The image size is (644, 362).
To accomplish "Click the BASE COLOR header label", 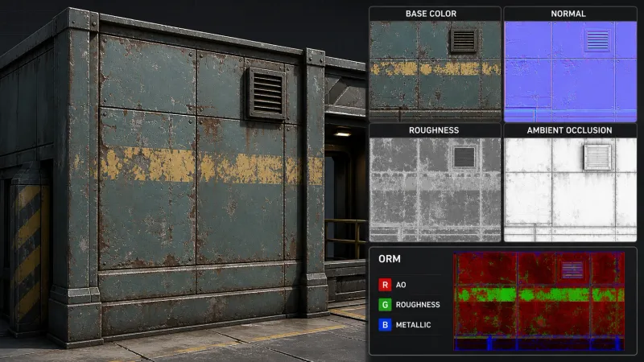I will point(431,14).
